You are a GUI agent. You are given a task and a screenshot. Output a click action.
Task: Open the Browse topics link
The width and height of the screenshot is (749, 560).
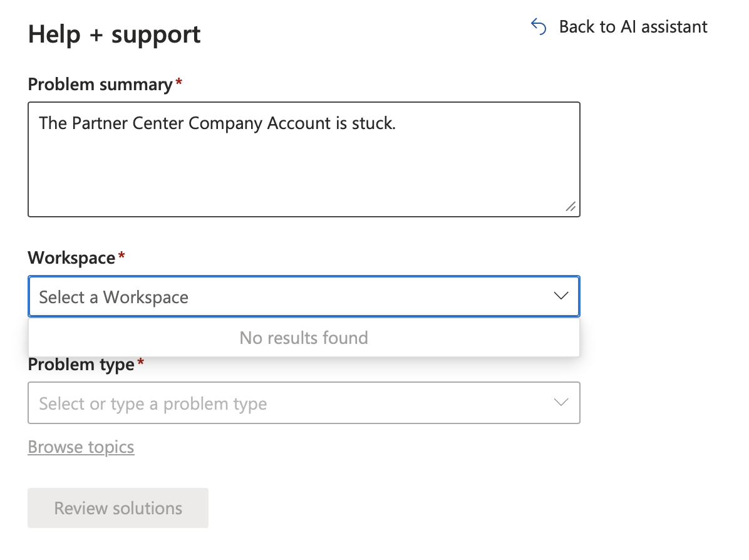pos(81,447)
